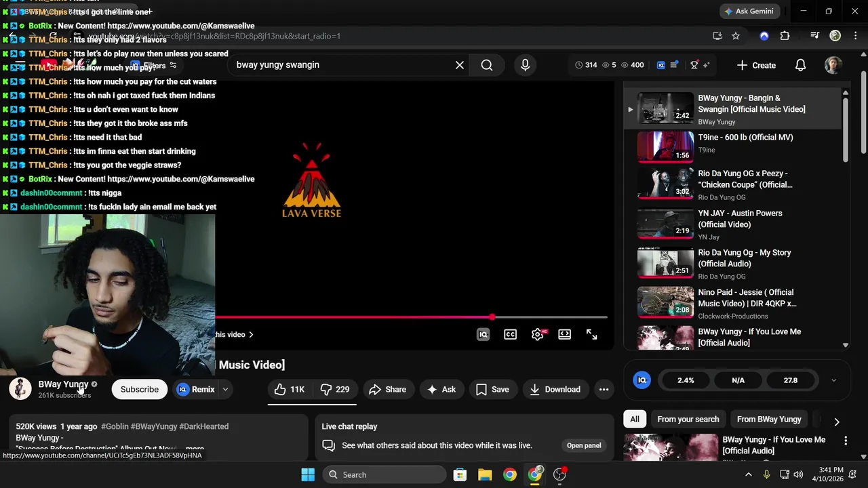Image resolution: width=868 pixels, height=488 pixels.
Task: Like the video with 11K likes
Action: click(x=290, y=389)
